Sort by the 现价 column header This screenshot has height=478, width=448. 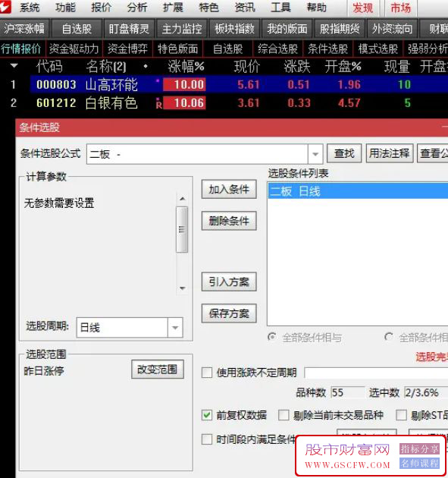click(247, 66)
